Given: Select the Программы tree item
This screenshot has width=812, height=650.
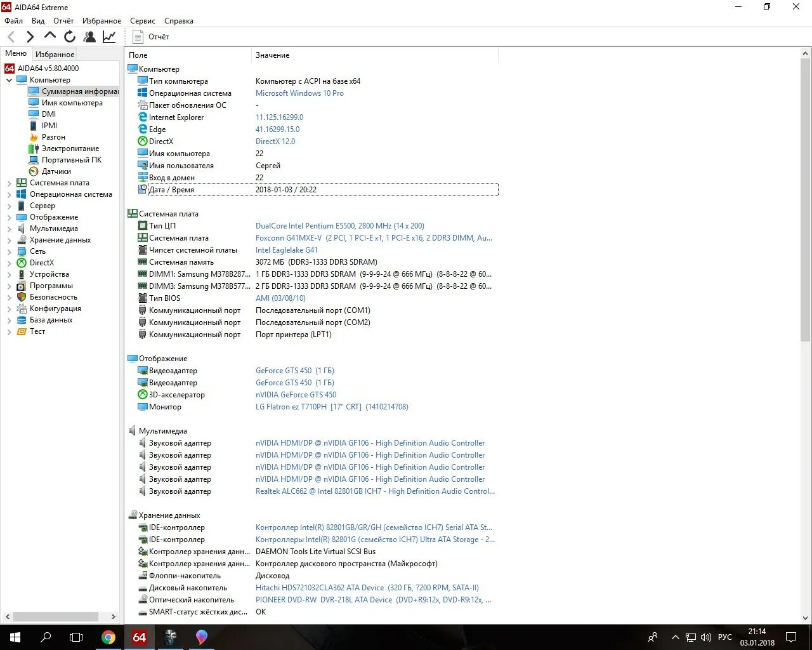Looking at the screenshot, I should 44,286.
